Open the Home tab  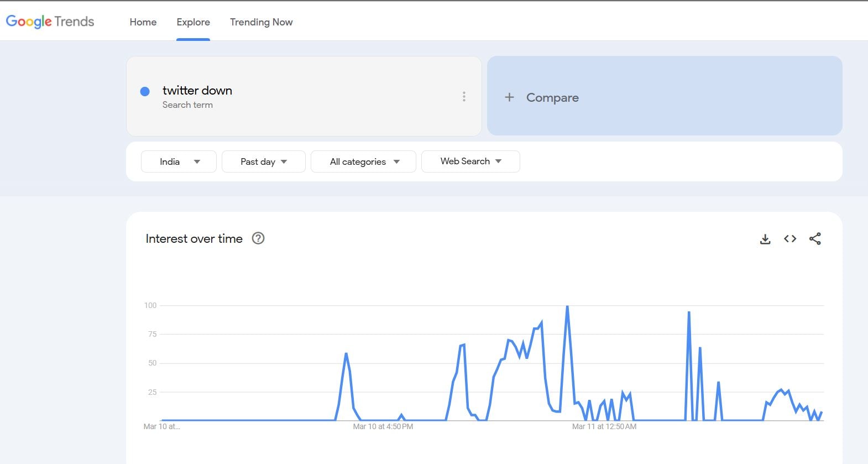[143, 22]
